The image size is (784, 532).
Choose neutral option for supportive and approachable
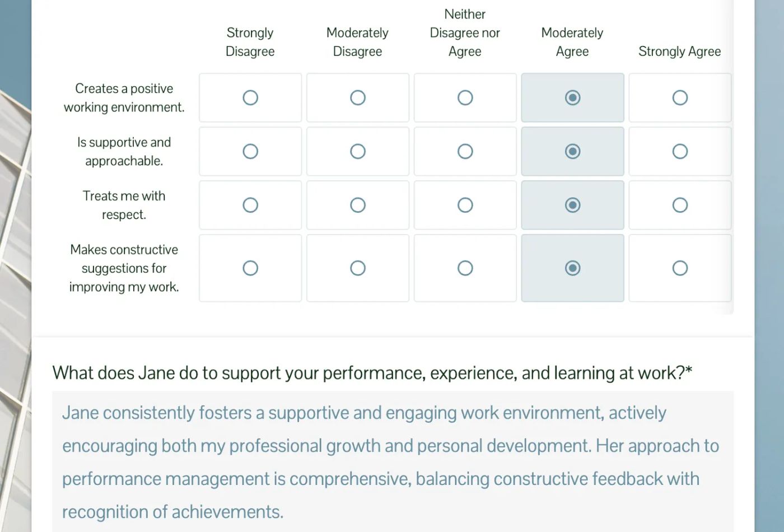click(465, 152)
